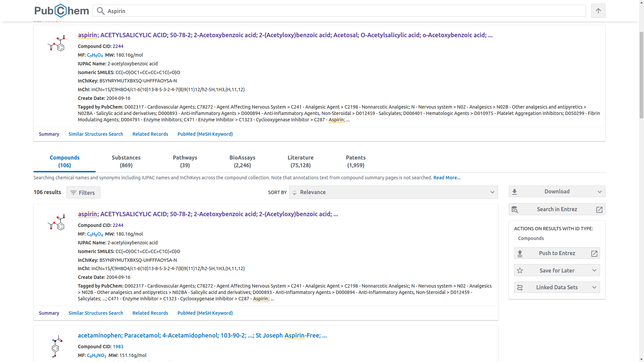Click the search magnifier icon
The height and width of the screenshot is (362, 644).
click(100, 11)
